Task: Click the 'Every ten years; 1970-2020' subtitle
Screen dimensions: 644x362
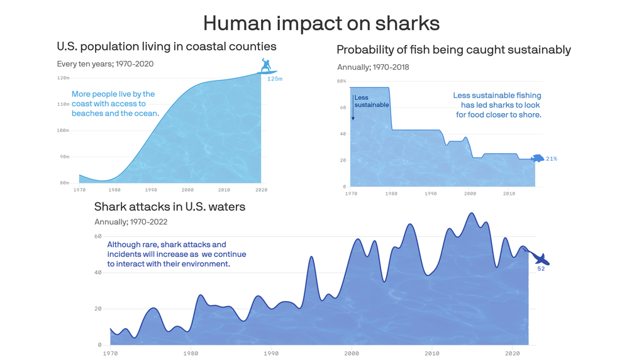Action: coord(105,63)
